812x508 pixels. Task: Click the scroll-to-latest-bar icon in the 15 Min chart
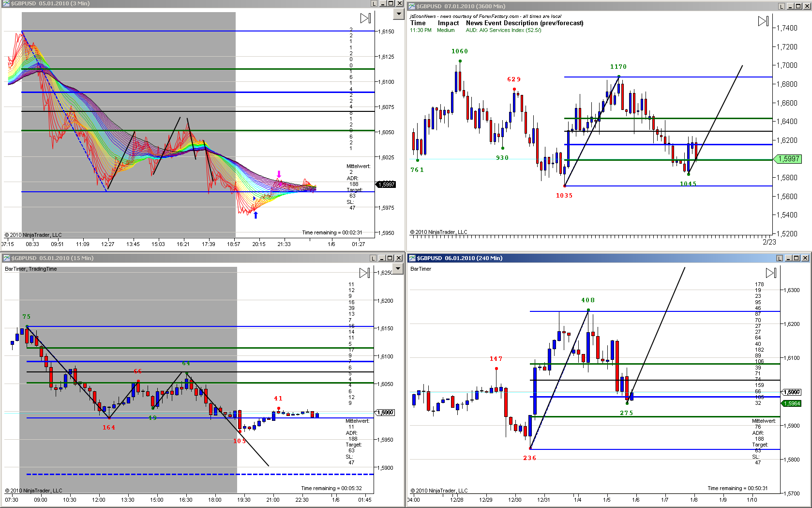pos(364,273)
